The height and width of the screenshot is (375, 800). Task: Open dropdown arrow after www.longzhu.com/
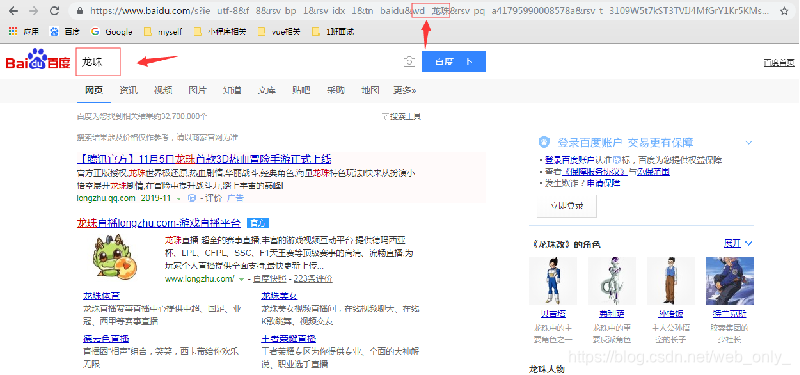[241, 279]
